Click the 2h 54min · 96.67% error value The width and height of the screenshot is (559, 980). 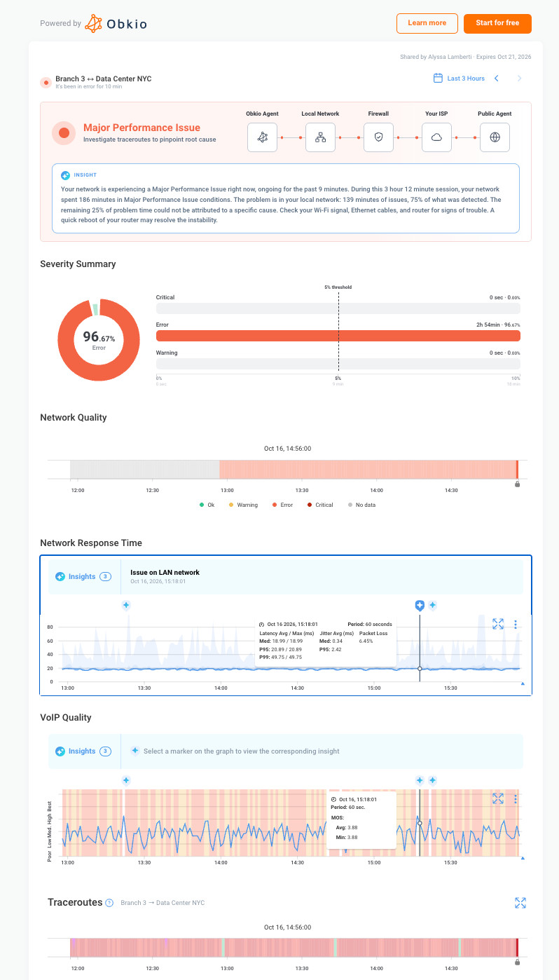pos(497,325)
